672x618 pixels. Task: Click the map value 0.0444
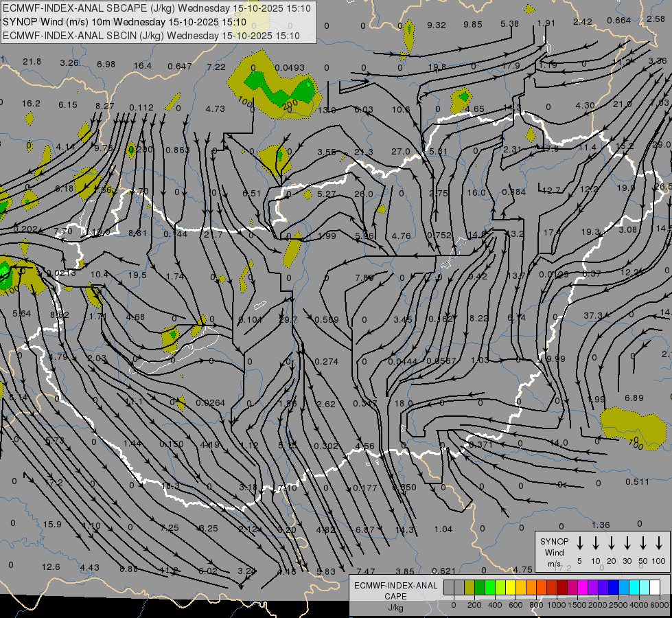click(402, 362)
